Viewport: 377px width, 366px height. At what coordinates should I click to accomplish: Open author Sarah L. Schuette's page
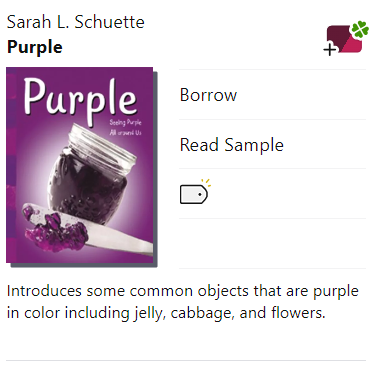click(x=76, y=22)
